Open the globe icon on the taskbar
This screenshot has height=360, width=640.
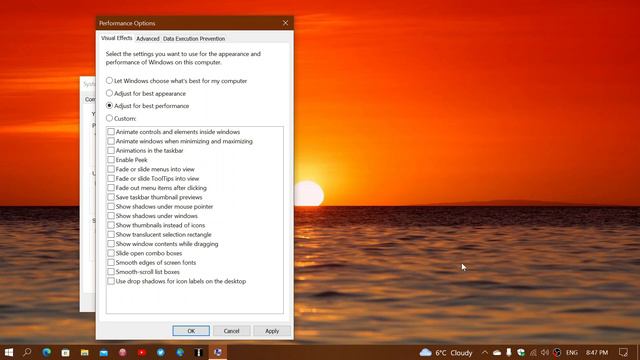[180, 352]
